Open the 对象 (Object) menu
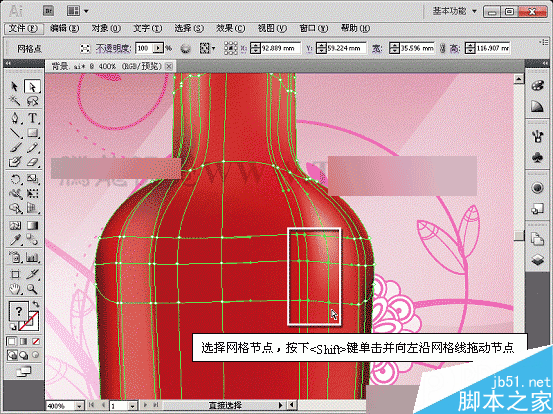Image resolution: width=553 pixels, height=414 pixels. (x=106, y=28)
